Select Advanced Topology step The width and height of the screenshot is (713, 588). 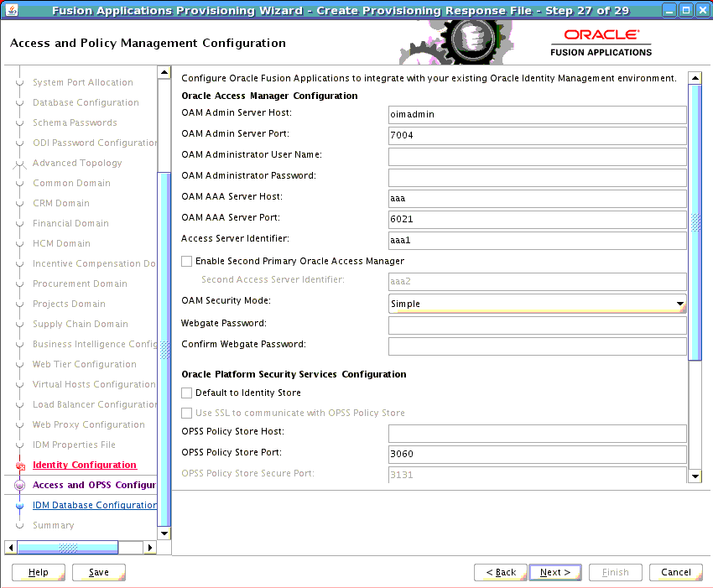pos(77,163)
